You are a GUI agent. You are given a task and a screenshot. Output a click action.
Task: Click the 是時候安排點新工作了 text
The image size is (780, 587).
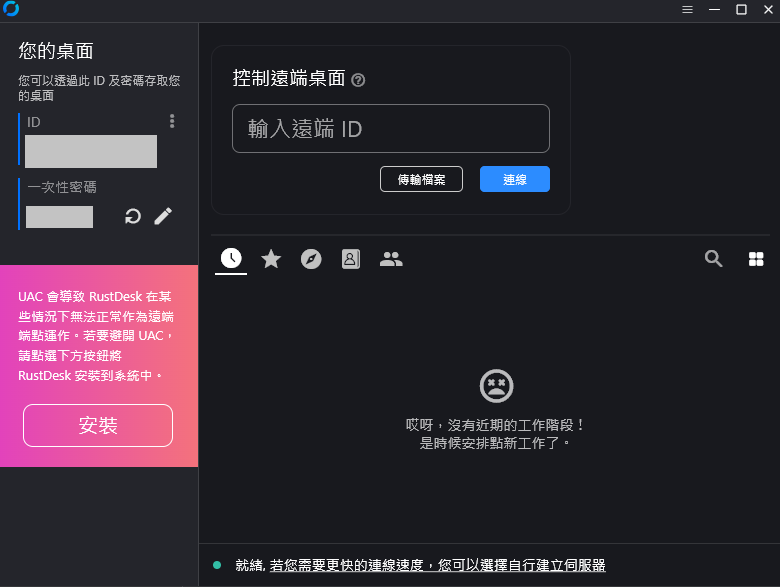coord(495,443)
